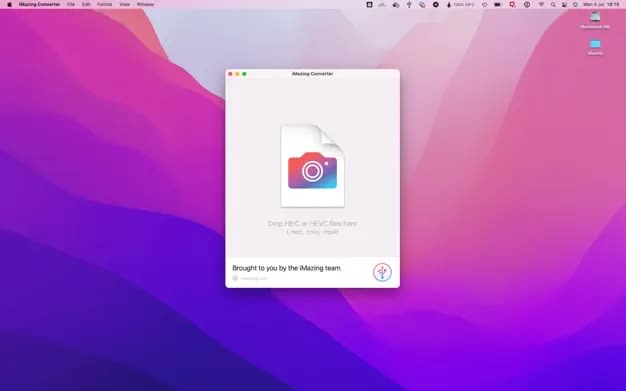Image resolution: width=626 pixels, height=391 pixels.
Task: Open the Apple menu
Action: [x=10, y=4]
